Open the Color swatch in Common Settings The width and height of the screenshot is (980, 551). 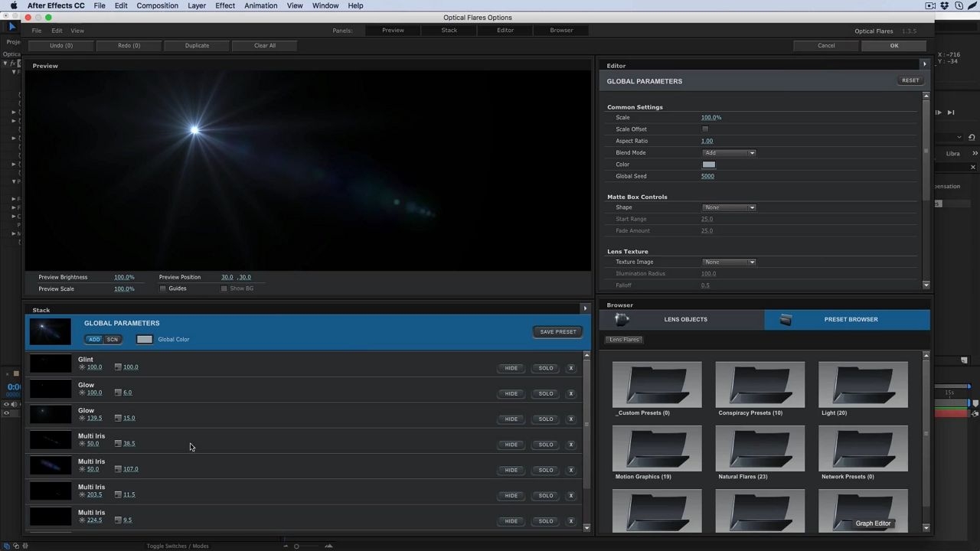click(709, 165)
